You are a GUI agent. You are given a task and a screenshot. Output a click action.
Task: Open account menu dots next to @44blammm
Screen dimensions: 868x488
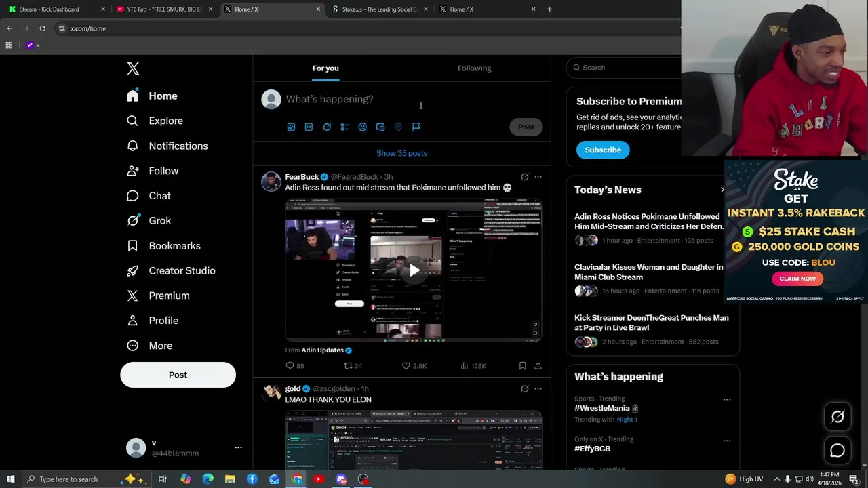click(238, 448)
